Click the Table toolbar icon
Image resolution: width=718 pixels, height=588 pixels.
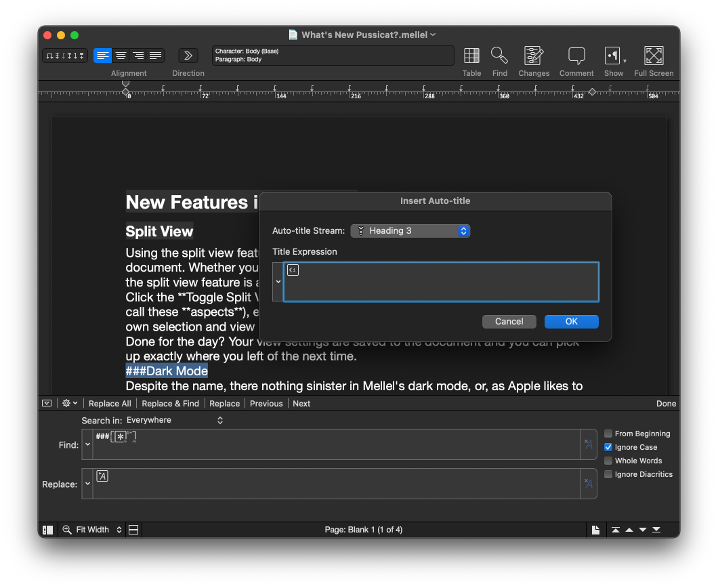point(471,56)
